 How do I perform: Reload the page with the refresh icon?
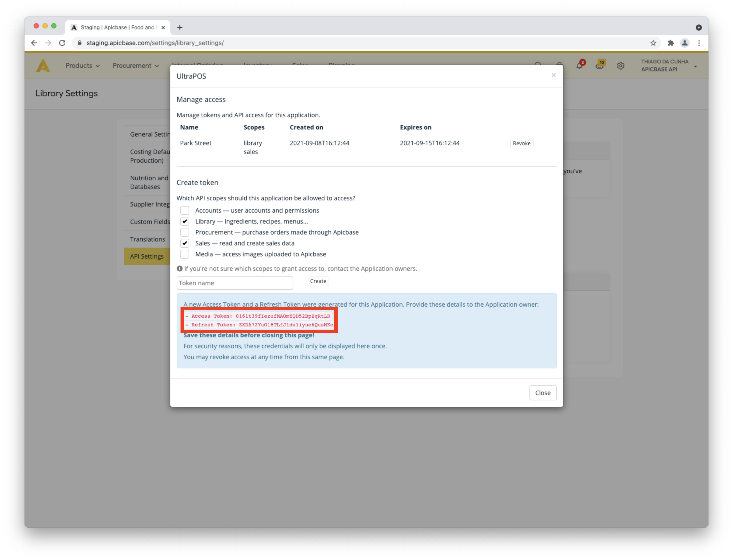[x=62, y=43]
